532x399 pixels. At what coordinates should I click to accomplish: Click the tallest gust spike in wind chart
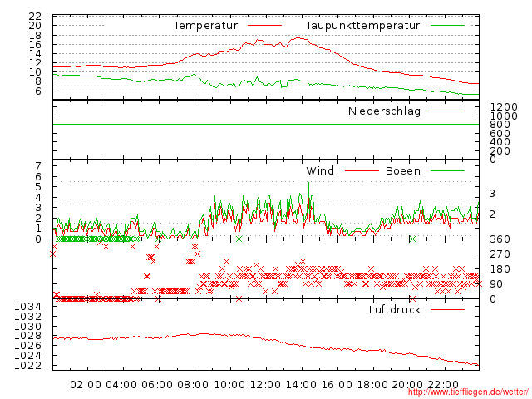(308, 190)
